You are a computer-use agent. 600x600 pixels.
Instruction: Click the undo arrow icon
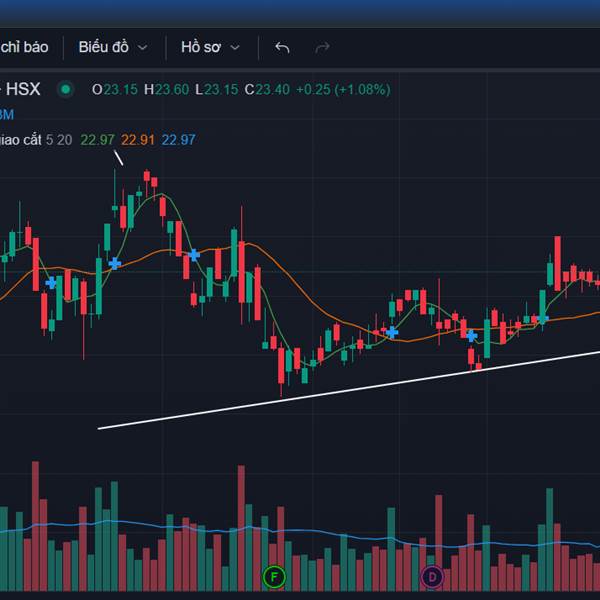(x=282, y=47)
